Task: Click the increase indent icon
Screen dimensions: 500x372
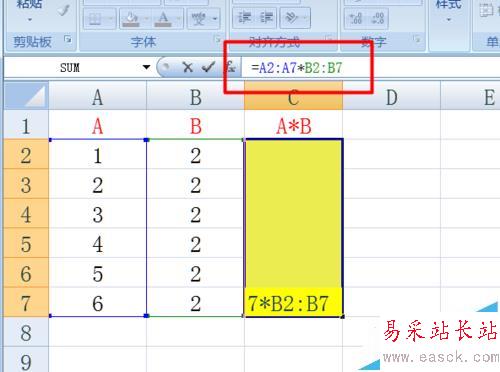Action: (x=266, y=18)
